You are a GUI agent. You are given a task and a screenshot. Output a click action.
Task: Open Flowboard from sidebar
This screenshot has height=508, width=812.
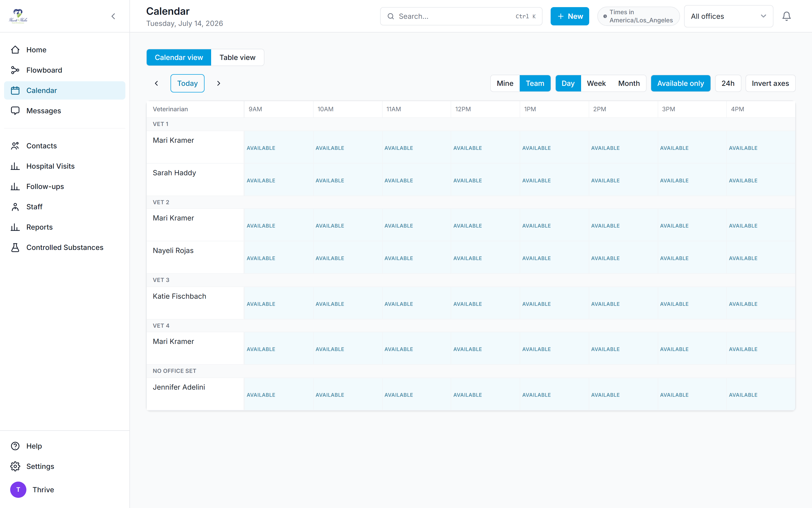64,70
